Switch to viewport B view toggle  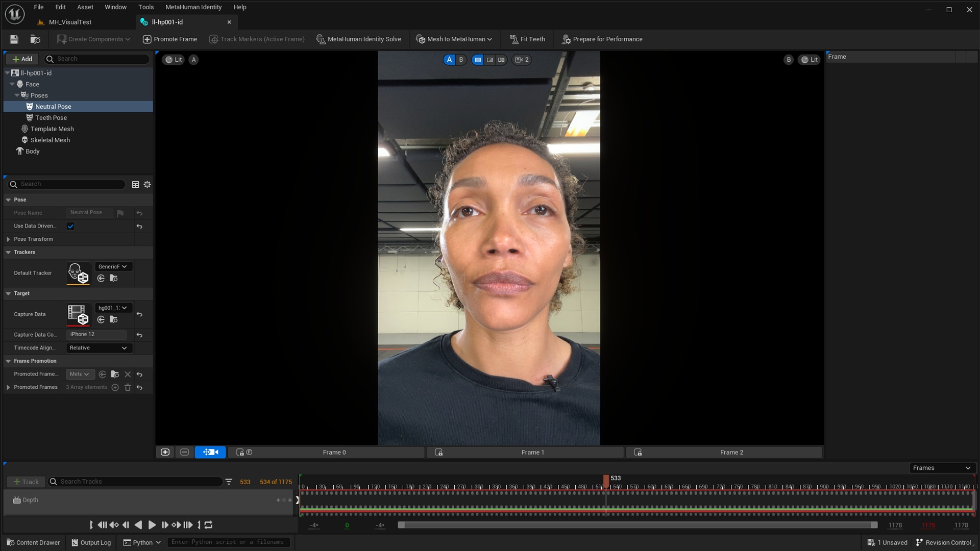tap(461, 60)
